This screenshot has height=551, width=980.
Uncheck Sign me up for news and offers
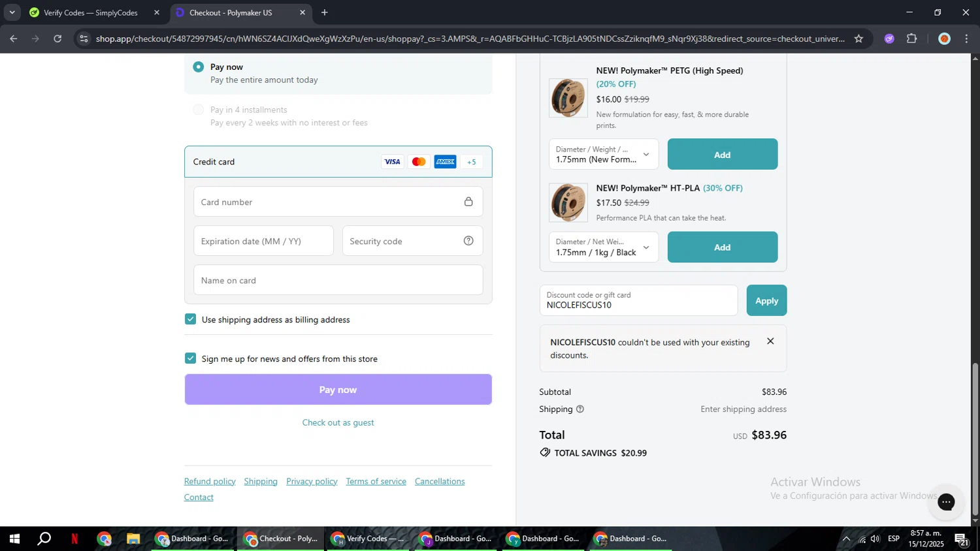[191, 358]
